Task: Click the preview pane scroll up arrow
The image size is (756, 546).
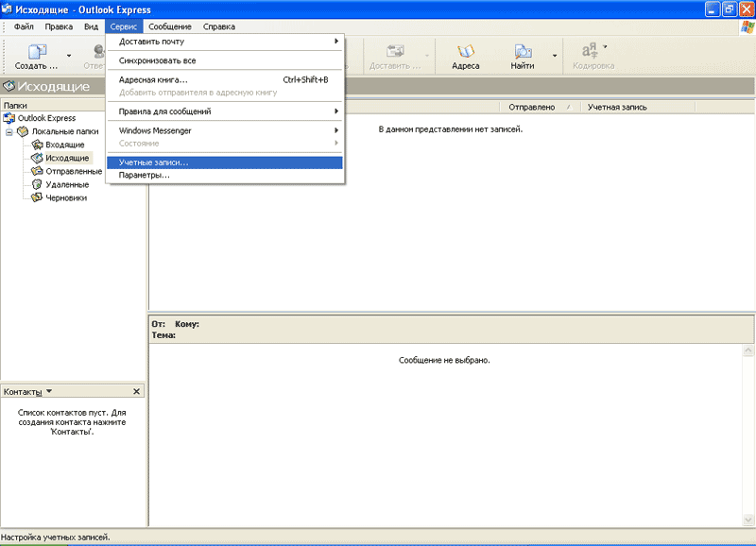Action: point(748,350)
